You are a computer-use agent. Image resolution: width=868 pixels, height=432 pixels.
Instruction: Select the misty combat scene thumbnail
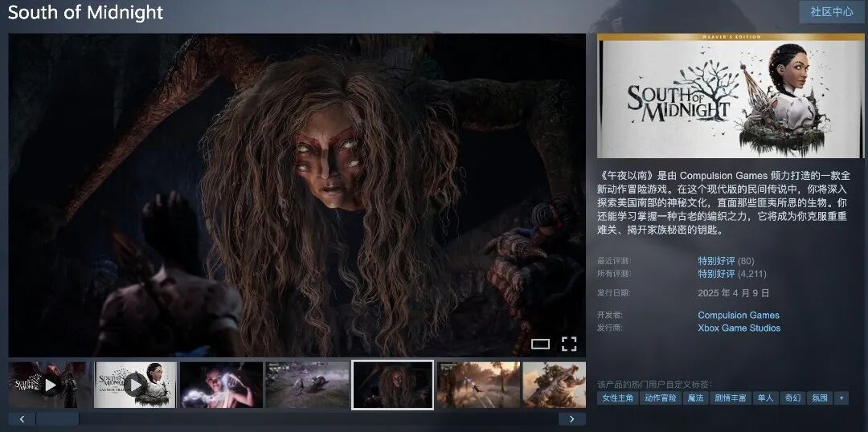click(x=307, y=385)
